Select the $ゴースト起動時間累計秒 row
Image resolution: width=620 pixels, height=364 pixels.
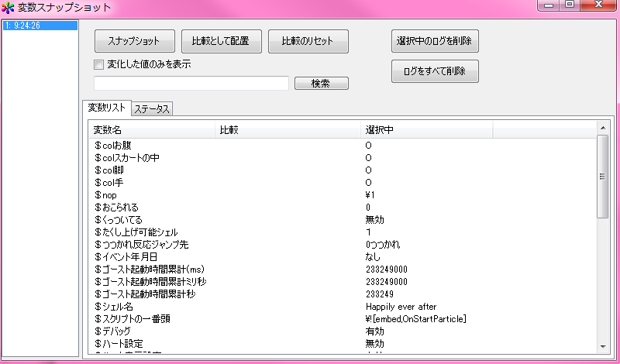point(343,294)
